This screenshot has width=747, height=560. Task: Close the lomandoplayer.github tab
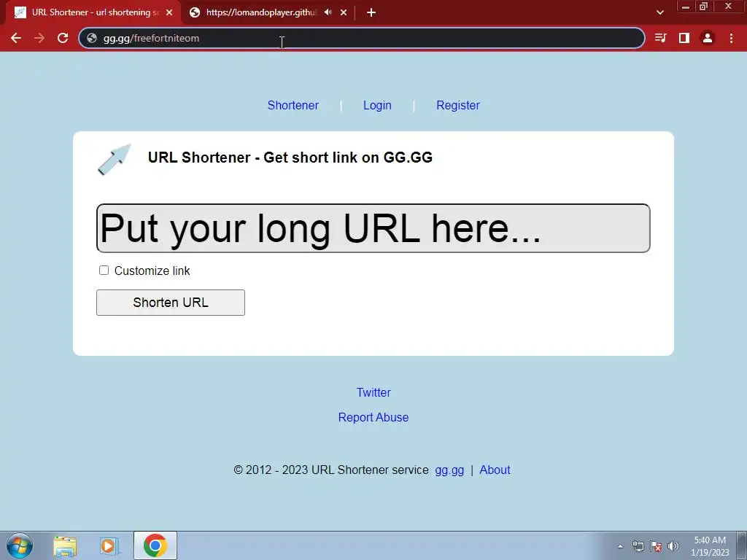344,12
